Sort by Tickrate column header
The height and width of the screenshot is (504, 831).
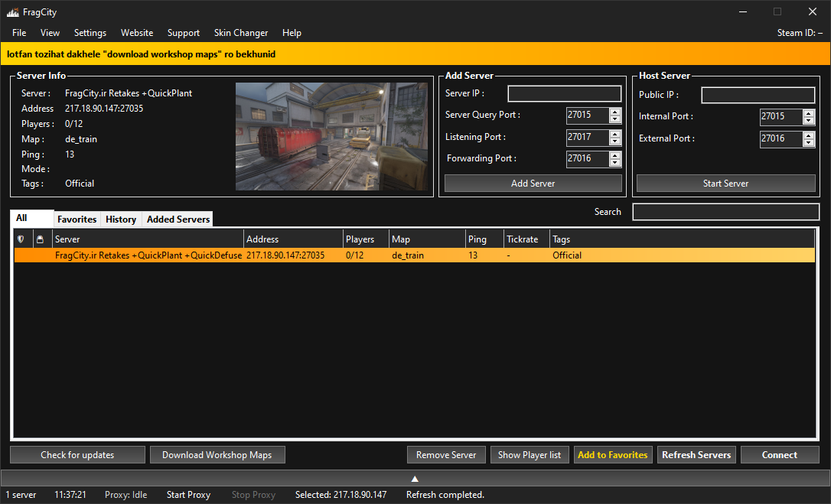click(526, 239)
